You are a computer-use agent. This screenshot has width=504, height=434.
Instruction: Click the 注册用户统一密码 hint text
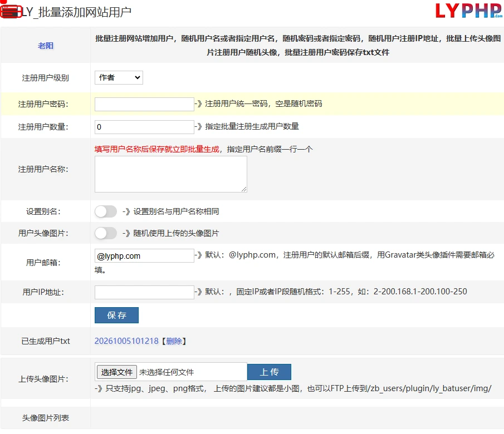click(263, 103)
